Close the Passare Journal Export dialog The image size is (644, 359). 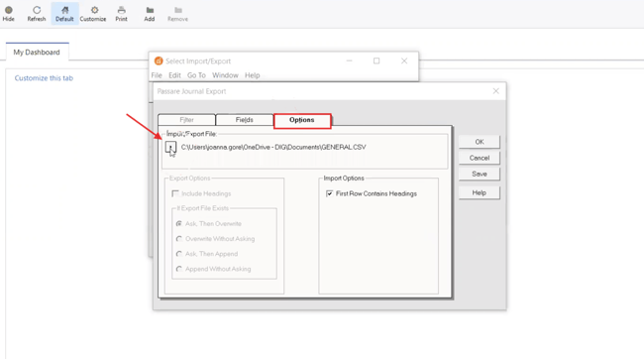[495, 91]
